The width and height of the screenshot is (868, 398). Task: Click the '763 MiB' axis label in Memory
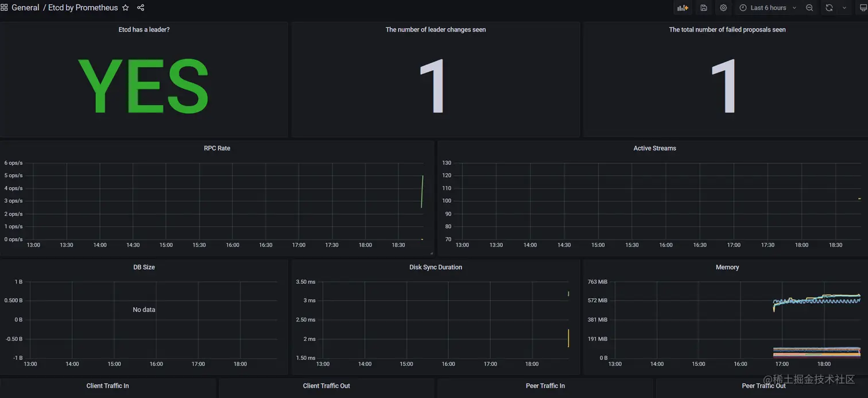click(598, 282)
